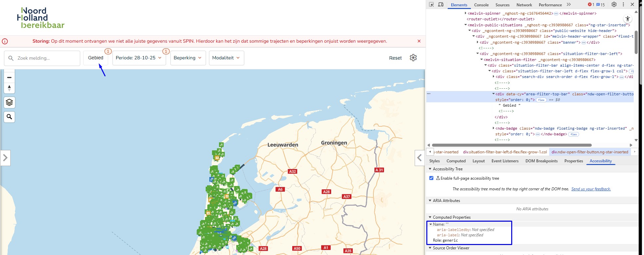Screen dimensions: 644x255
Task: Uncheck Enable full-page accessibility tree
Action: pyautogui.click(x=431, y=178)
